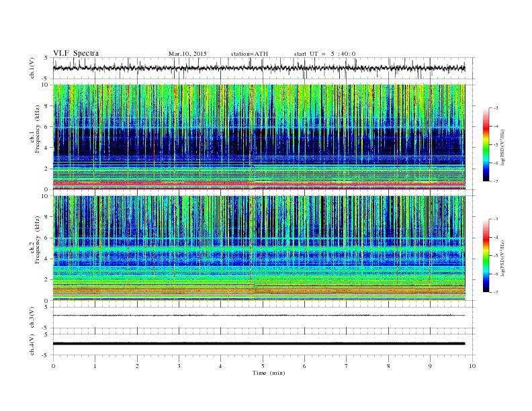Click time axis tick label '7'
This screenshot has height=411, width=532.
347,366
